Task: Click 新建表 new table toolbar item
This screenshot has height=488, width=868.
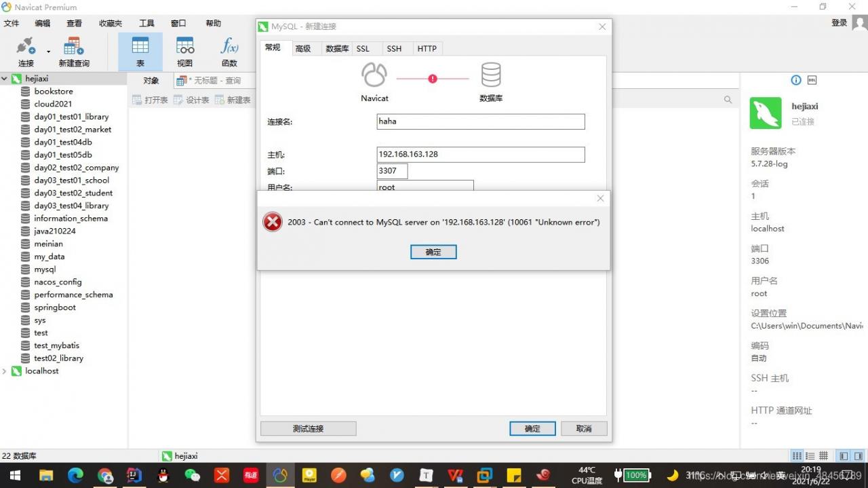Action: click(233, 100)
